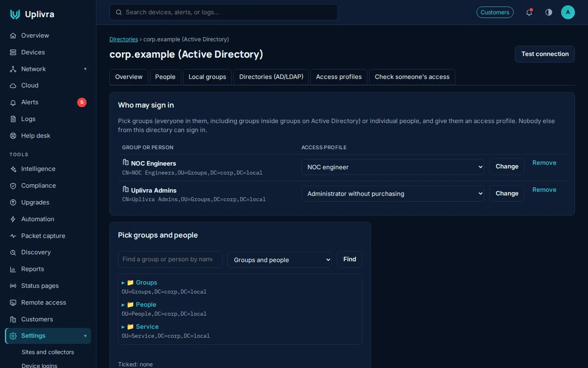588x368 pixels.
Task: Click the Settings gear icon
Action: click(13, 336)
